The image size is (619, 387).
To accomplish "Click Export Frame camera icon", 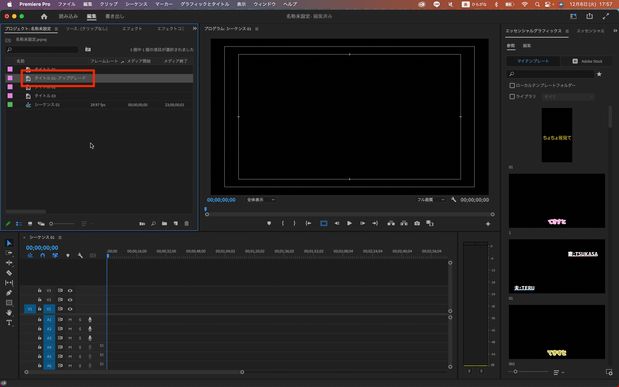I will click(x=417, y=224).
